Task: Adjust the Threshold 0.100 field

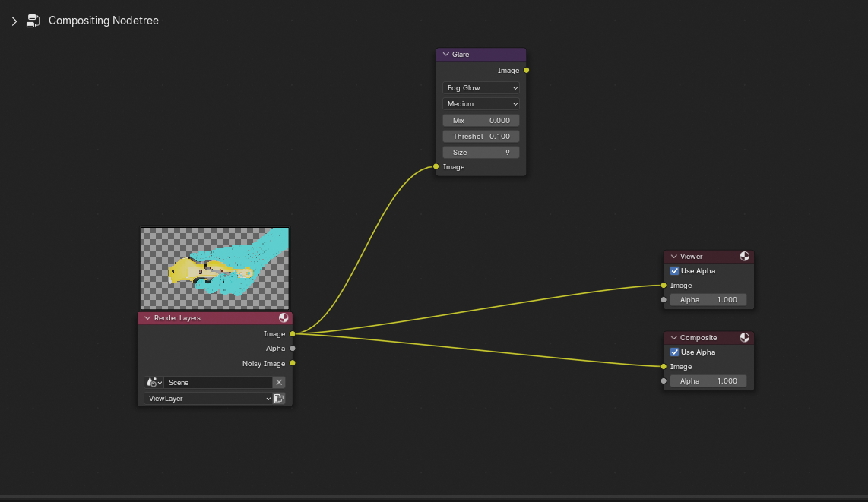Action: tap(481, 137)
